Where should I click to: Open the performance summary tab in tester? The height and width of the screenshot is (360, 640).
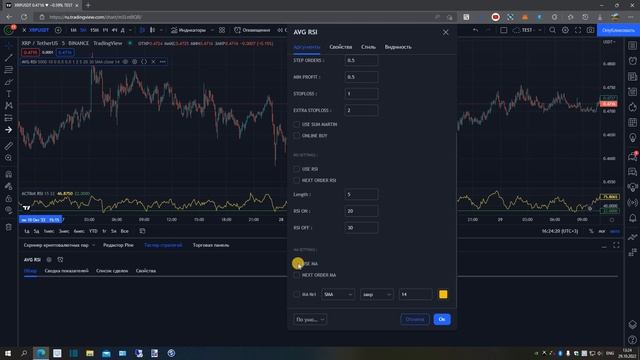click(x=67, y=271)
